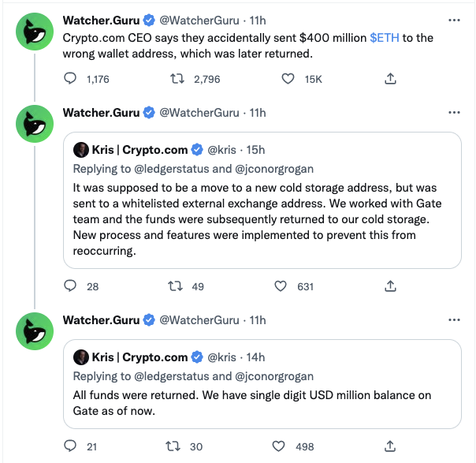Click the $ETH cashtag link

click(385, 38)
